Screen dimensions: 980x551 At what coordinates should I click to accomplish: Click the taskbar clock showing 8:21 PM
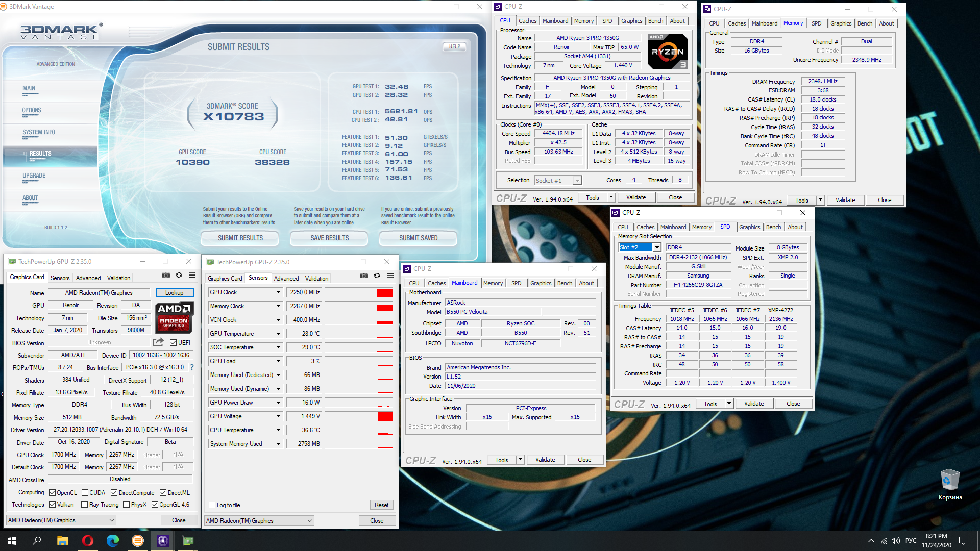pyautogui.click(x=936, y=541)
